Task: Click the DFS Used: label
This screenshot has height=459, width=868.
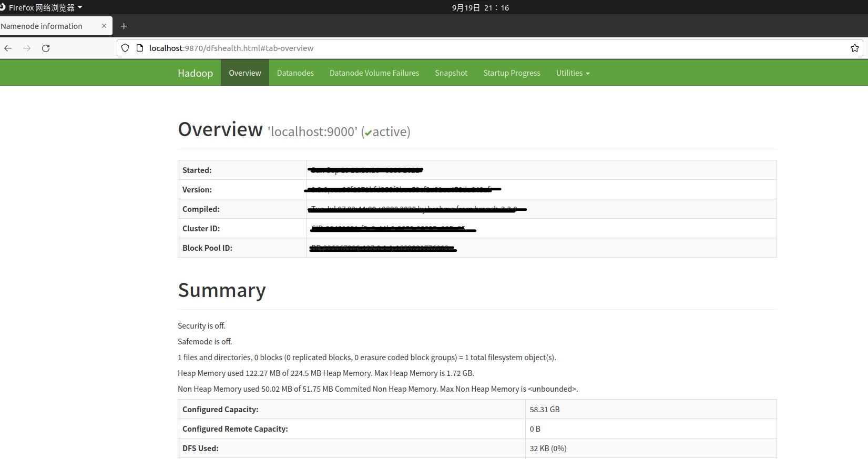Action: 200,448
